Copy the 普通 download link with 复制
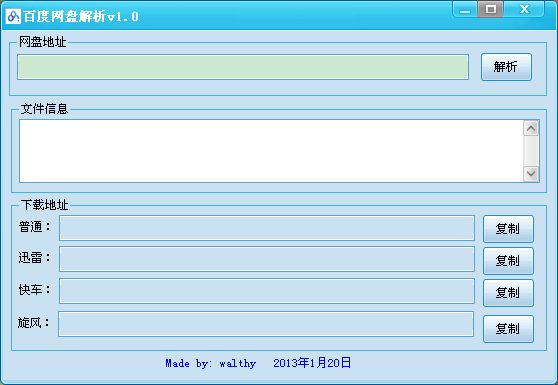Screen dimensions: 558x385 (x=508, y=229)
